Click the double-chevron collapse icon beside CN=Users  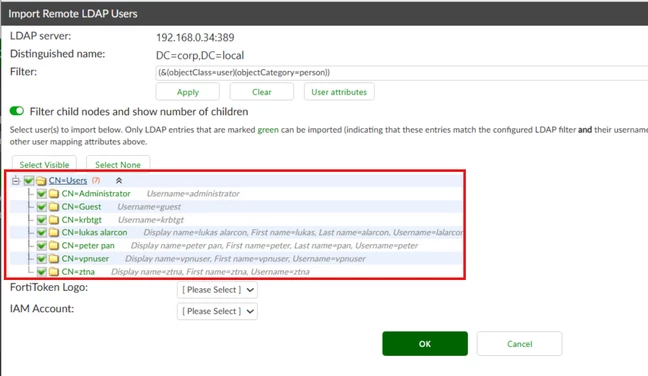pos(119,181)
